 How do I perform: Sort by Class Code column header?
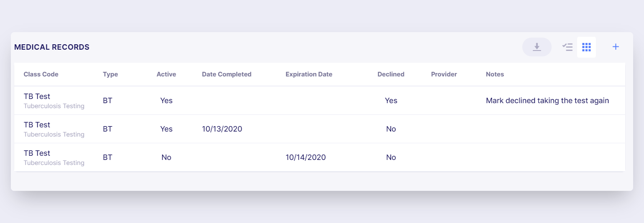pos(41,74)
